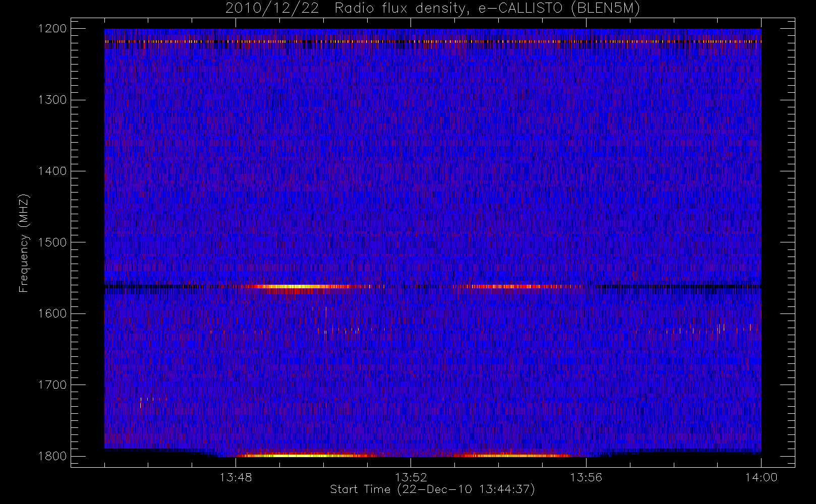Click the 1200 frequency tick label
Image resolution: width=816 pixels, height=504 pixels.
(x=52, y=29)
